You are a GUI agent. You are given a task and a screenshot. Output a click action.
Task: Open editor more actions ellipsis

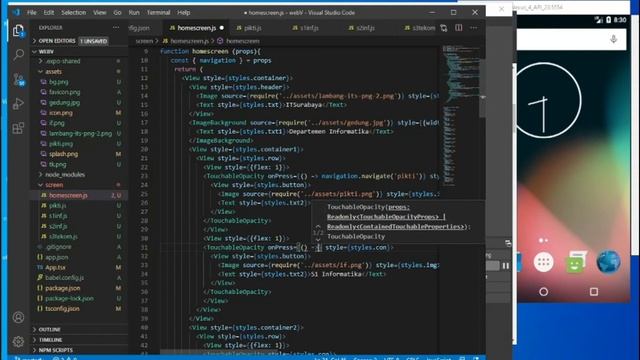473,28
